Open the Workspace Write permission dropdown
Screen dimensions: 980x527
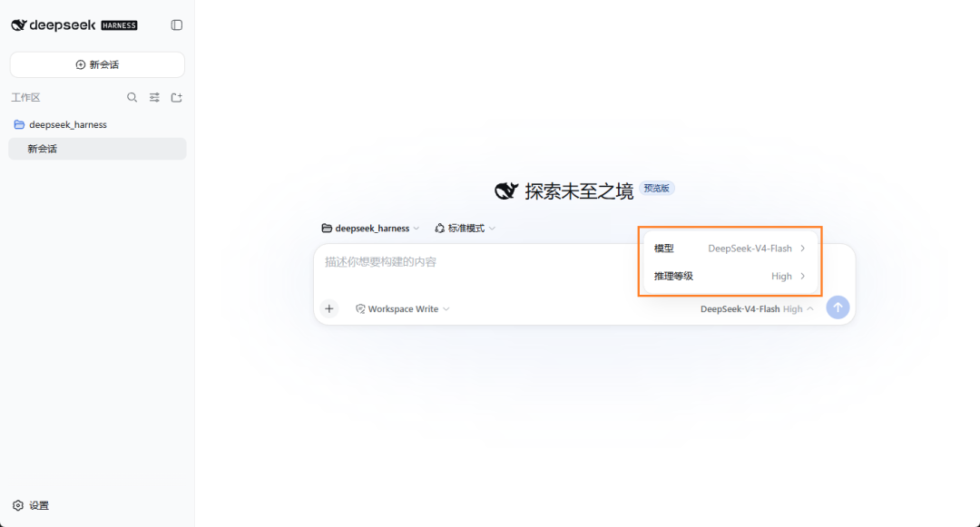click(403, 309)
